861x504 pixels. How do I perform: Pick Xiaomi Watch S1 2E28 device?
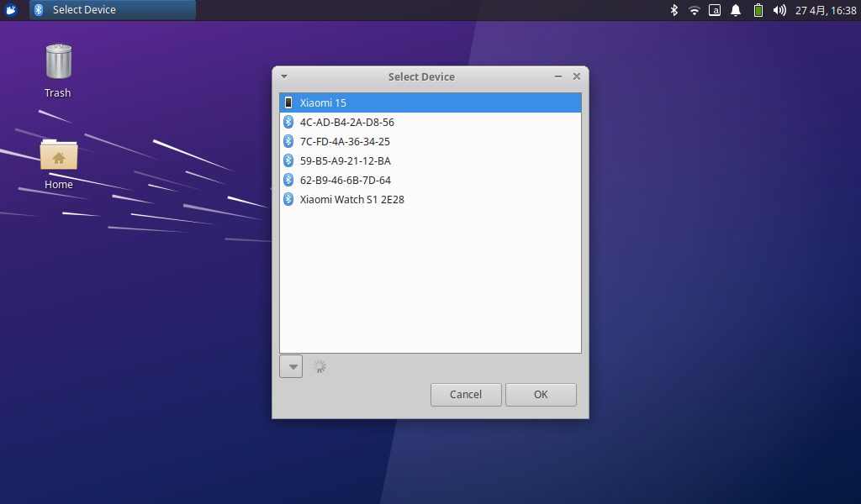351,199
